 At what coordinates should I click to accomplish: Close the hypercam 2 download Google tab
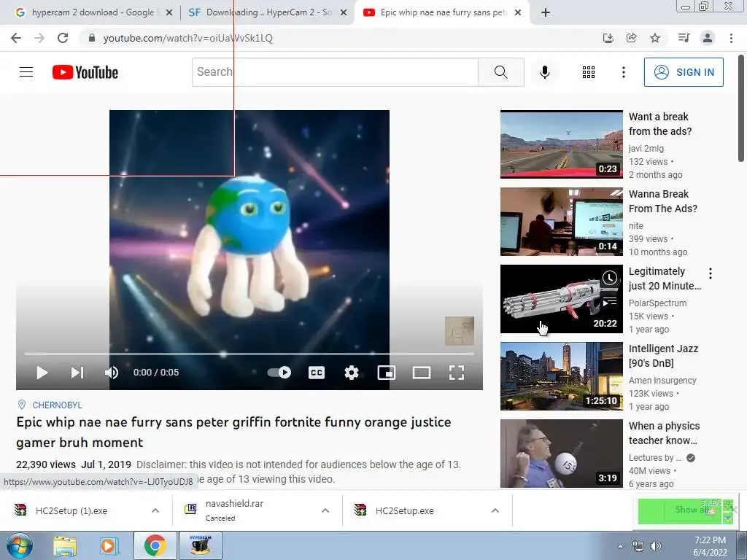pos(169,13)
